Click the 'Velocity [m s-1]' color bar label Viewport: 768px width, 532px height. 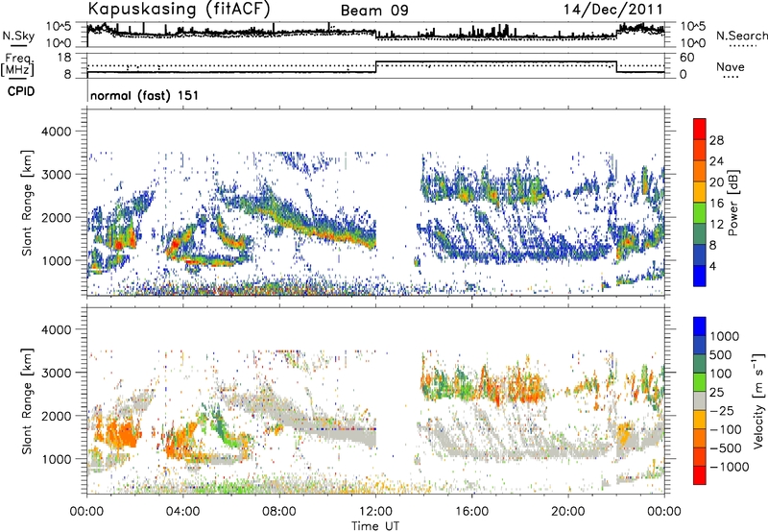(x=759, y=400)
